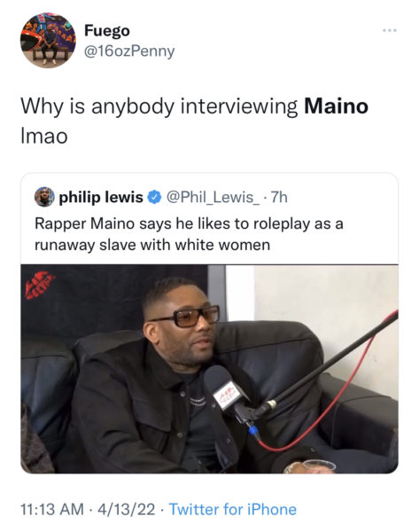Click the 4/13/22 date
This screenshot has height=532, width=419.
127,509
